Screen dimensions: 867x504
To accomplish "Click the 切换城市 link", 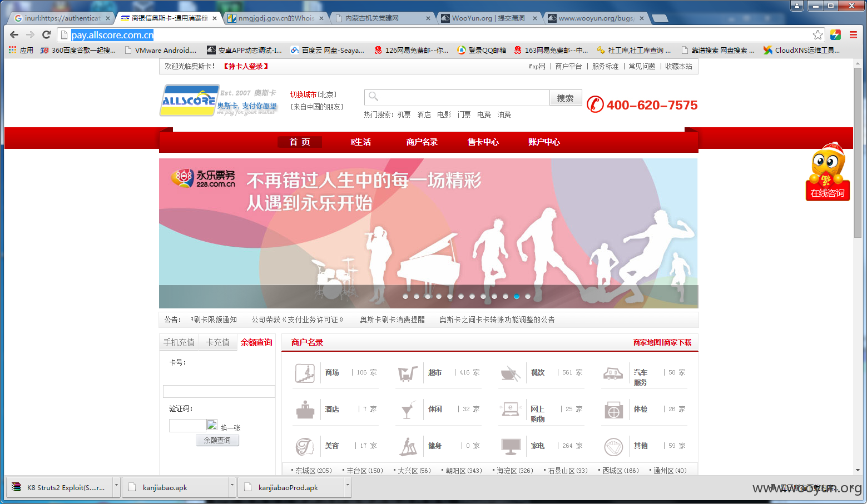I will pos(303,94).
